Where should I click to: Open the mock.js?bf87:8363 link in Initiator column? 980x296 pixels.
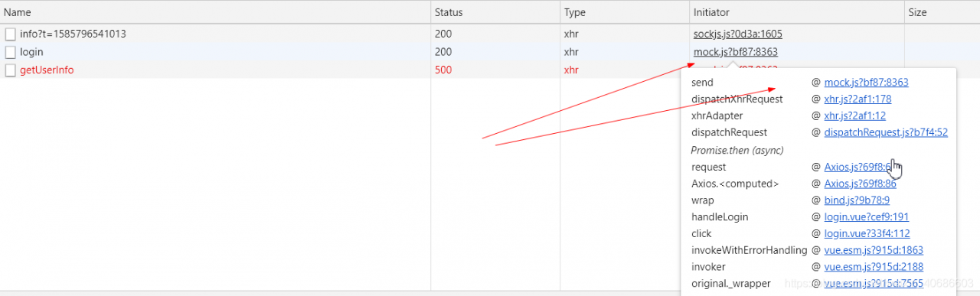tap(735, 52)
